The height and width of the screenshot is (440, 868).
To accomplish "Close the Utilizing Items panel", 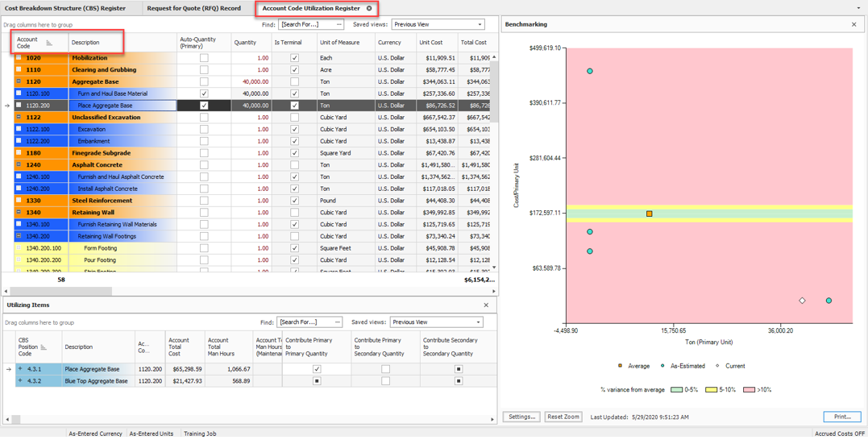I will coord(486,305).
